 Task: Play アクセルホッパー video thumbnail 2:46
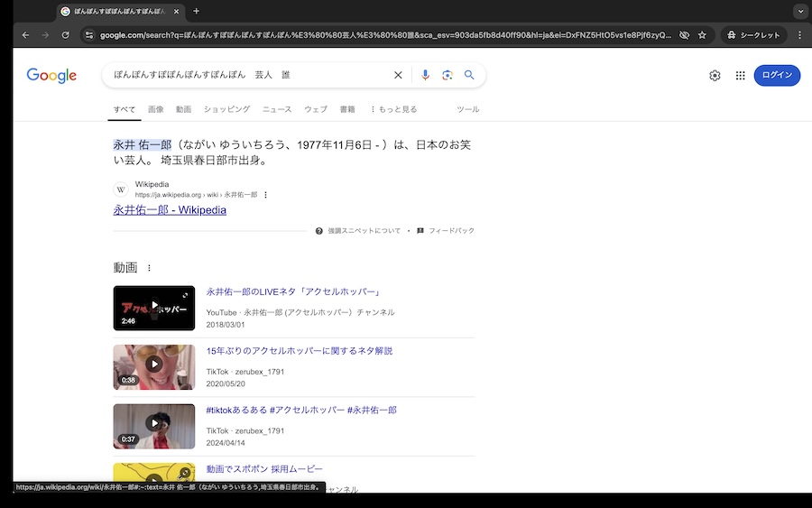[x=154, y=308]
